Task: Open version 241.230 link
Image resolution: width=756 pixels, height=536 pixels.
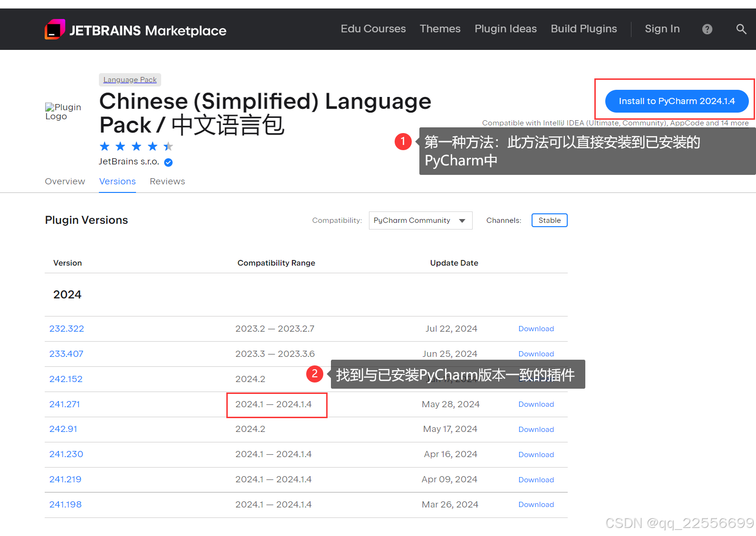Action: (66, 454)
